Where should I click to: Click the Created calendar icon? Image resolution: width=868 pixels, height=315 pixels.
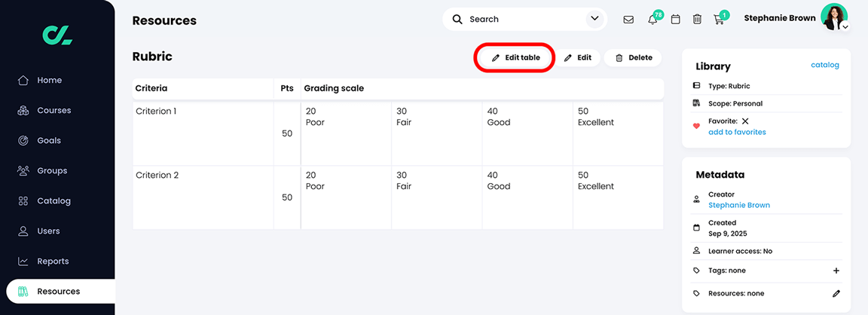pos(696,228)
